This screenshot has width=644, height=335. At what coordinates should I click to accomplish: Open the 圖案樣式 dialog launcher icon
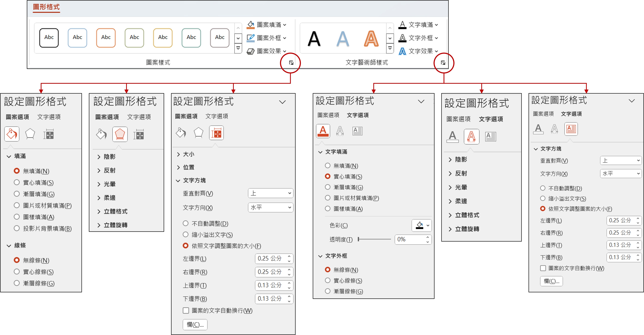pos(291,63)
